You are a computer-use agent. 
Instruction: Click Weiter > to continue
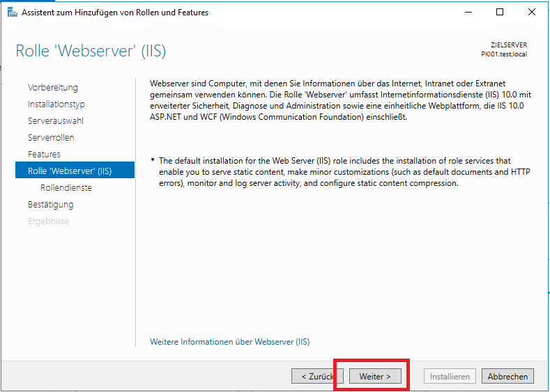[375, 377]
